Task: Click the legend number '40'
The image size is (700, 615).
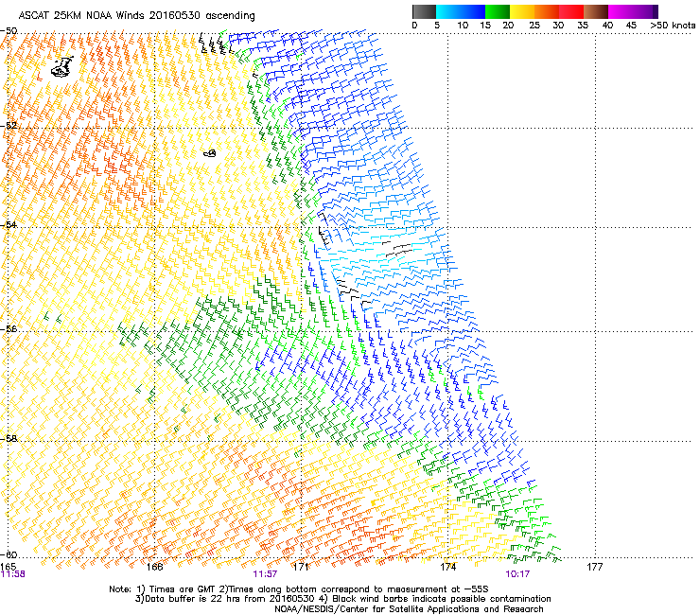Action: [x=607, y=26]
